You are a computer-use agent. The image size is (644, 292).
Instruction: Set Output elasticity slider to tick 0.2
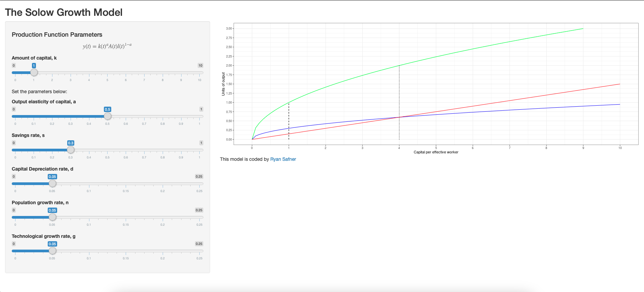coord(52,116)
